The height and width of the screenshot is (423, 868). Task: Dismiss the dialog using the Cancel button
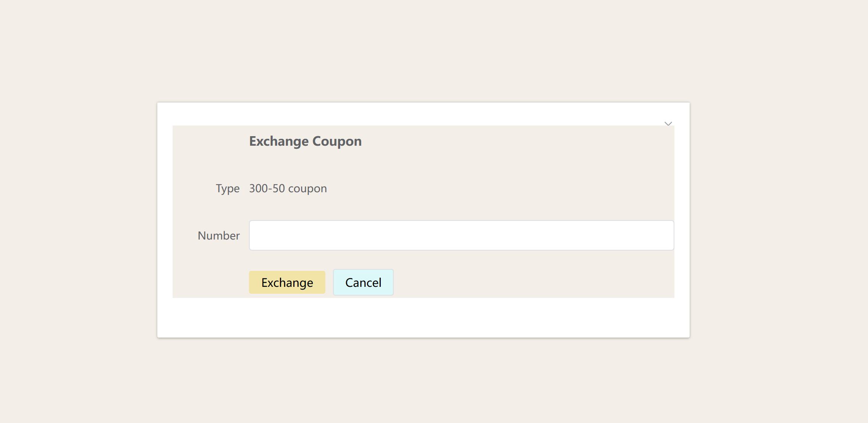(x=363, y=282)
